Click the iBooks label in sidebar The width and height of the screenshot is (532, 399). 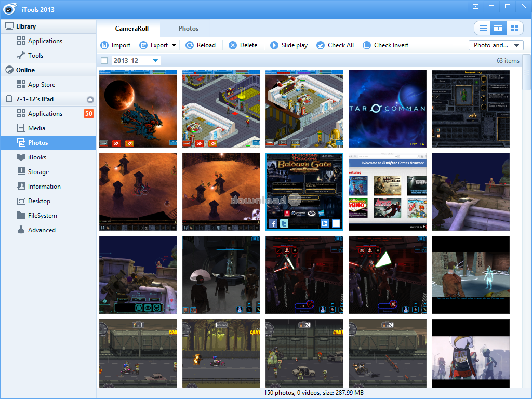click(x=37, y=157)
